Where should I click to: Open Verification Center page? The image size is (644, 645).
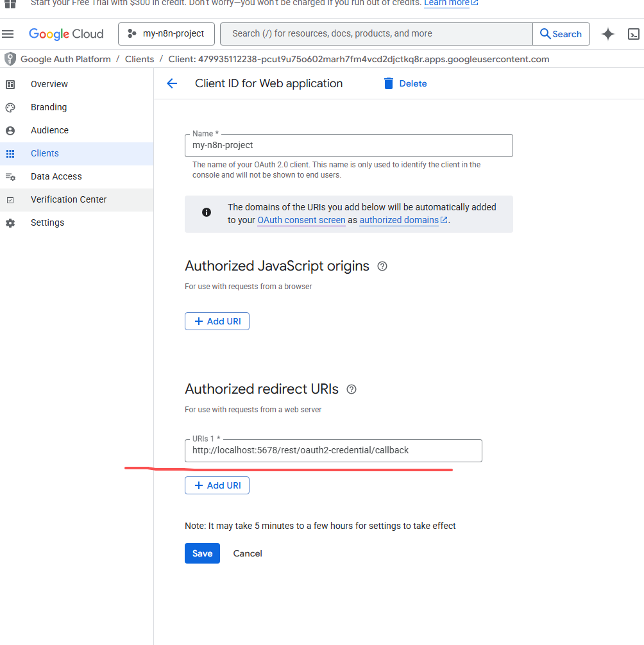pyautogui.click(x=69, y=199)
